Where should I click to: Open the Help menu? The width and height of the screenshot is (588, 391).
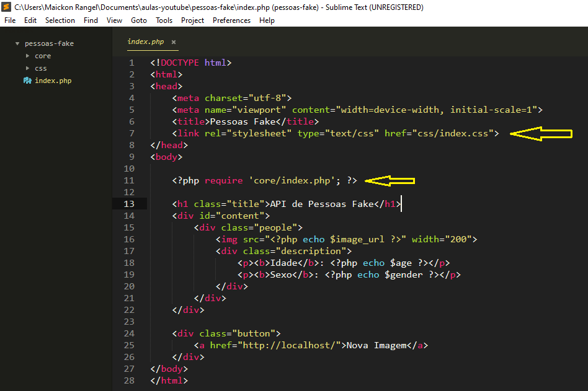click(267, 20)
